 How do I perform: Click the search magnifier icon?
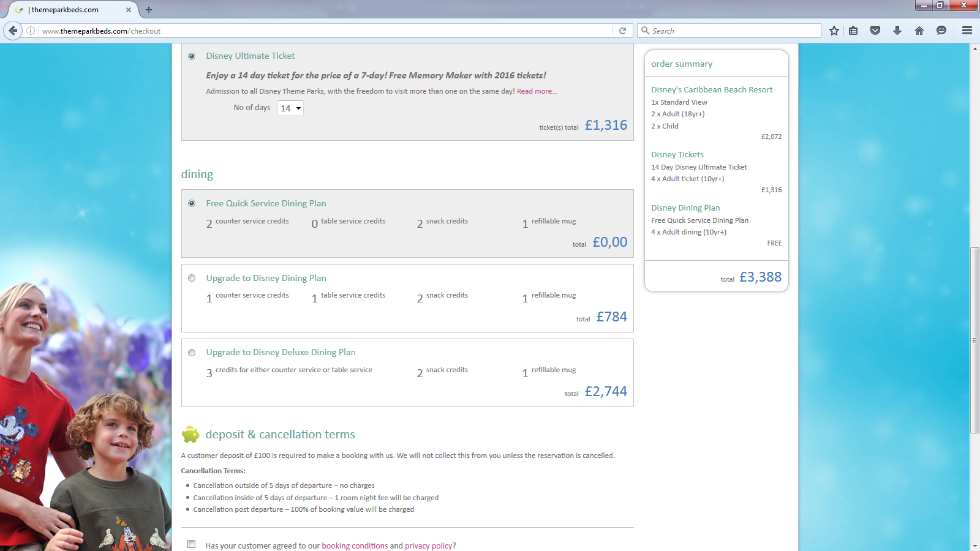pyautogui.click(x=645, y=31)
